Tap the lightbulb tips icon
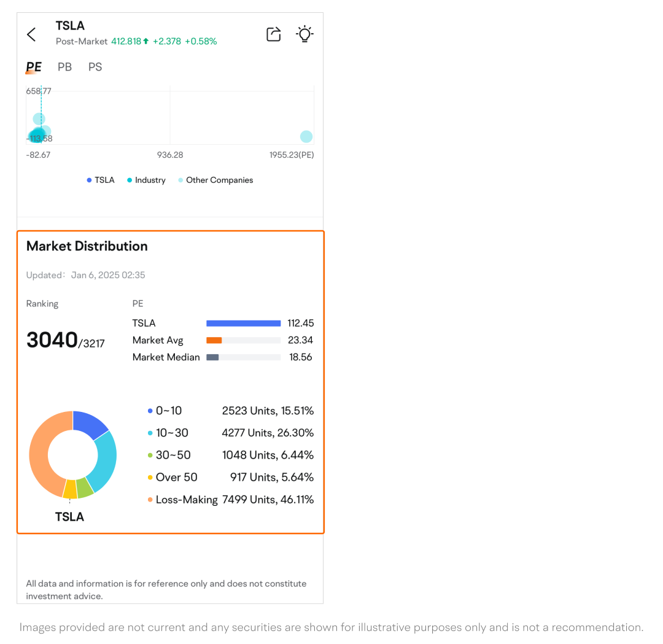Screen dimensions: 663x644 click(304, 34)
